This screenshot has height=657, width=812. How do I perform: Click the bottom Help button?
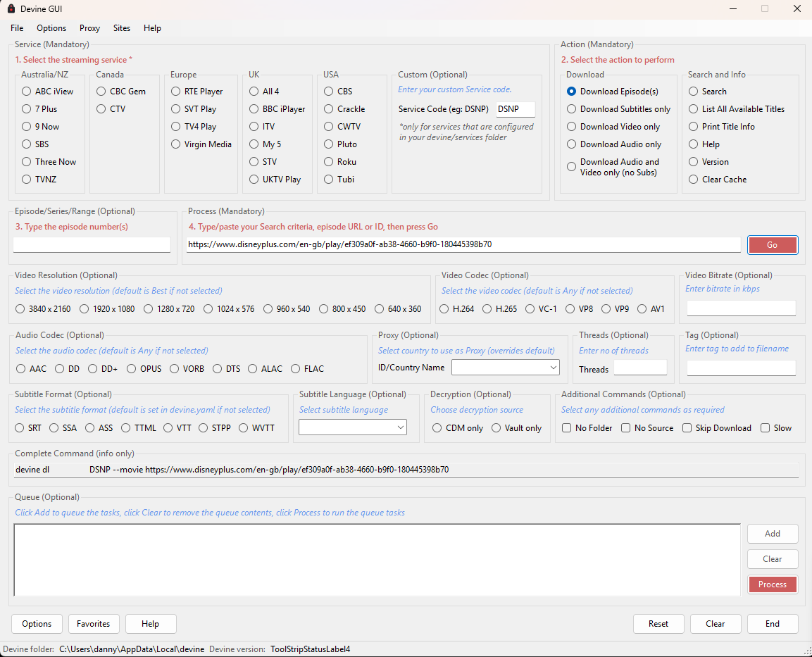151,624
